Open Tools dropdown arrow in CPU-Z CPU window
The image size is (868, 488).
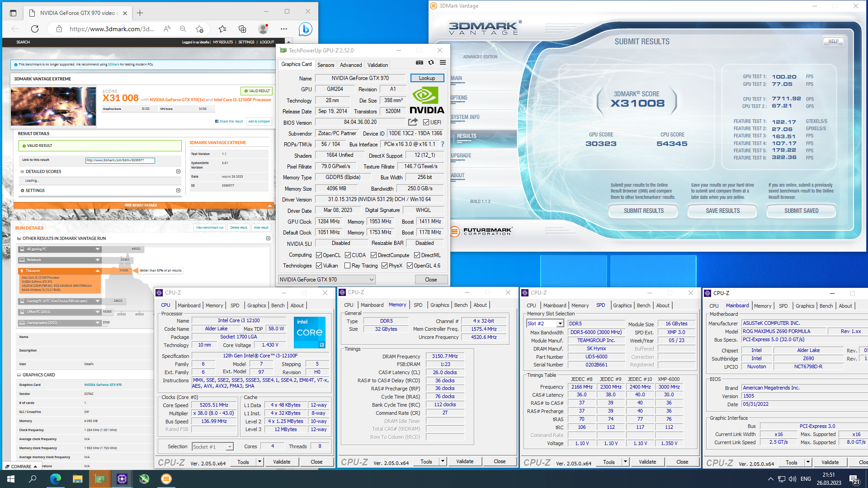pyautogui.click(x=259, y=462)
